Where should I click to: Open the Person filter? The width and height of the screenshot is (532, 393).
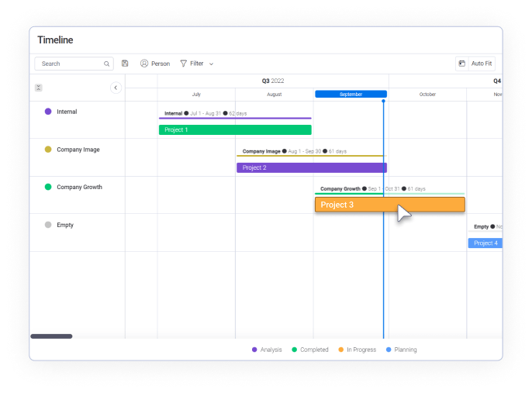155,64
